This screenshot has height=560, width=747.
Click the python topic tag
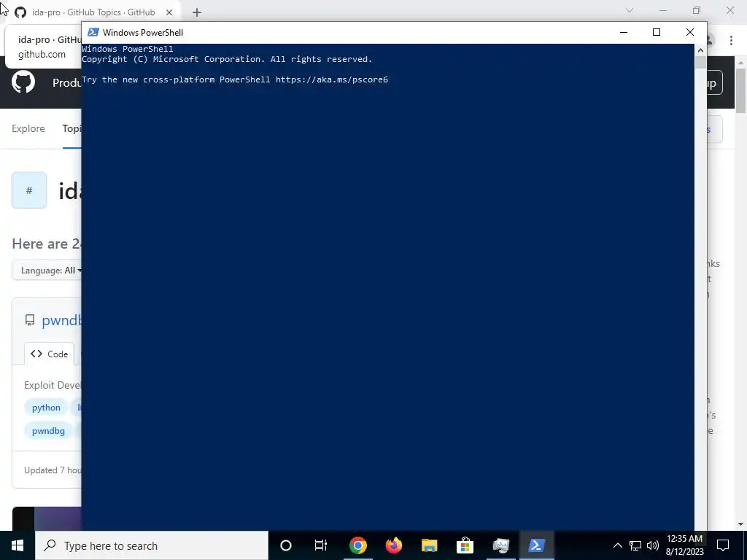pos(46,408)
